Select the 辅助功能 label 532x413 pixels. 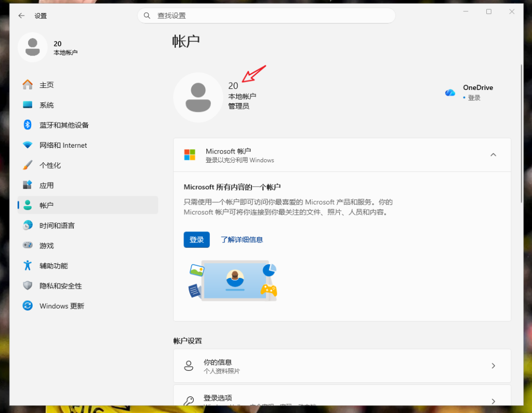(x=54, y=266)
